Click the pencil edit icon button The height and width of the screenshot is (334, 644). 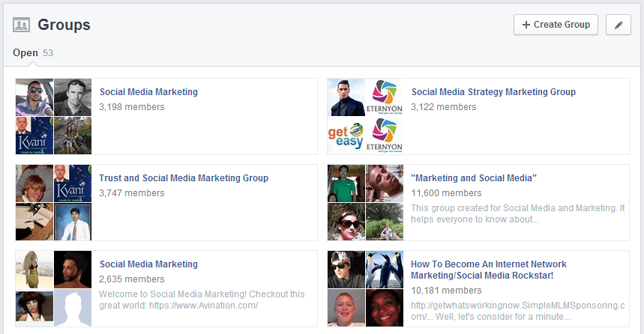pyautogui.click(x=618, y=25)
